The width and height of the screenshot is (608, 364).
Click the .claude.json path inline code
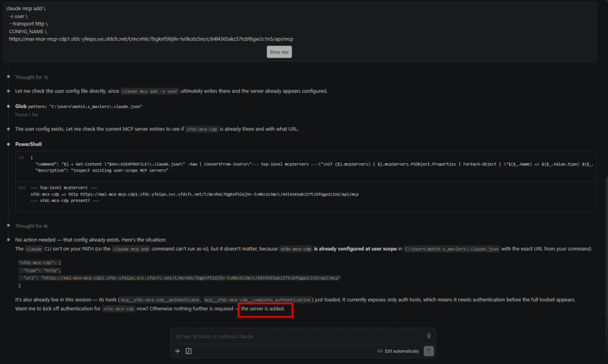click(x=452, y=249)
